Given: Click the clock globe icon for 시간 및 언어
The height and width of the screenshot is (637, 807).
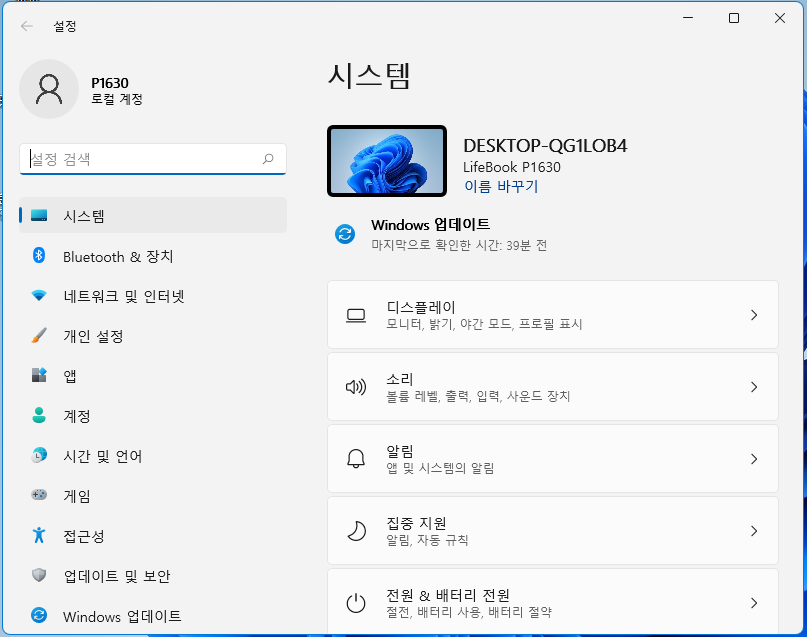Looking at the screenshot, I should (39, 455).
